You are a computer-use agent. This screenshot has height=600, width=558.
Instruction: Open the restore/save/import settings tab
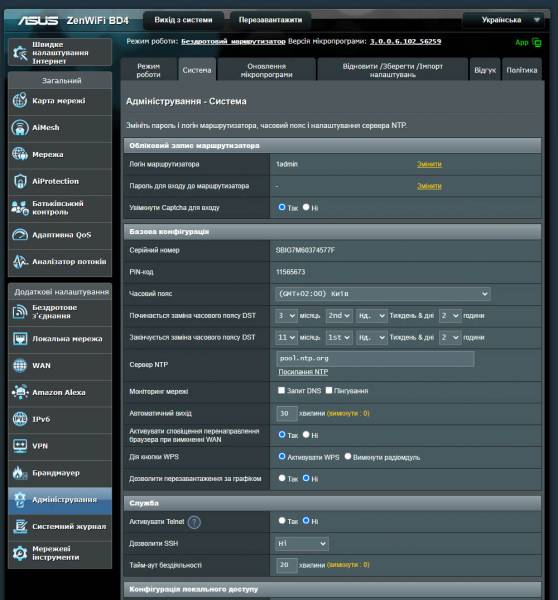tap(393, 70)
